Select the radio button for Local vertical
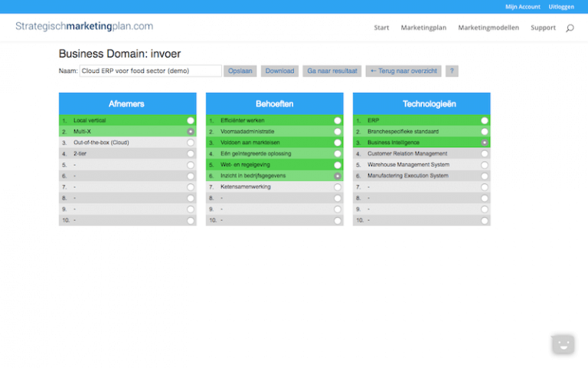 pyautogui.click(x=191, y=120)
